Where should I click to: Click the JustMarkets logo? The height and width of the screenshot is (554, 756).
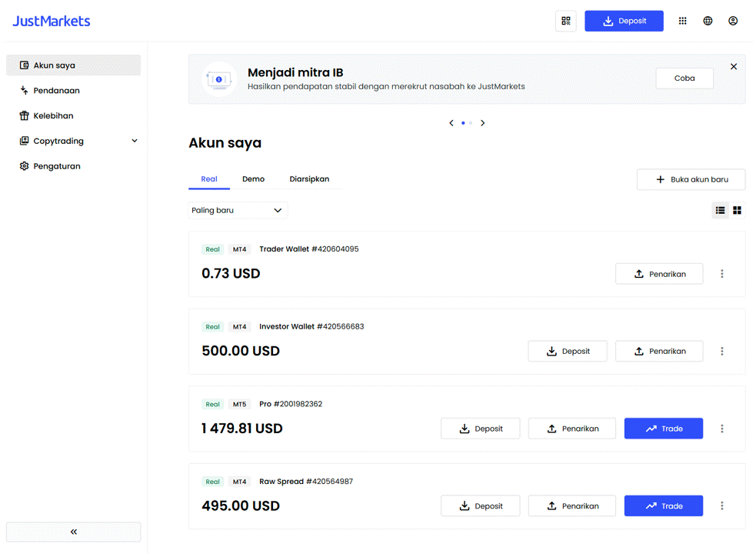pos(51,22)
